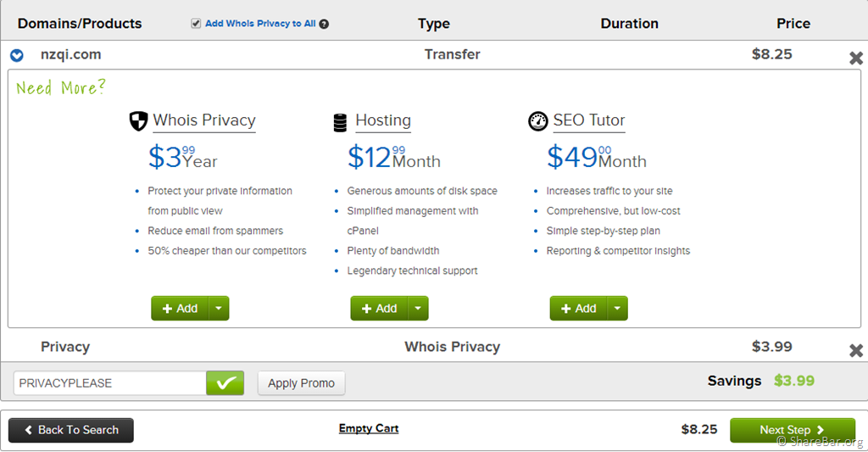Open dropdown arrow beside SEO Tutor Add
Image resolution: width=868 pixels, height=452 pixels.
coord(617,309)
